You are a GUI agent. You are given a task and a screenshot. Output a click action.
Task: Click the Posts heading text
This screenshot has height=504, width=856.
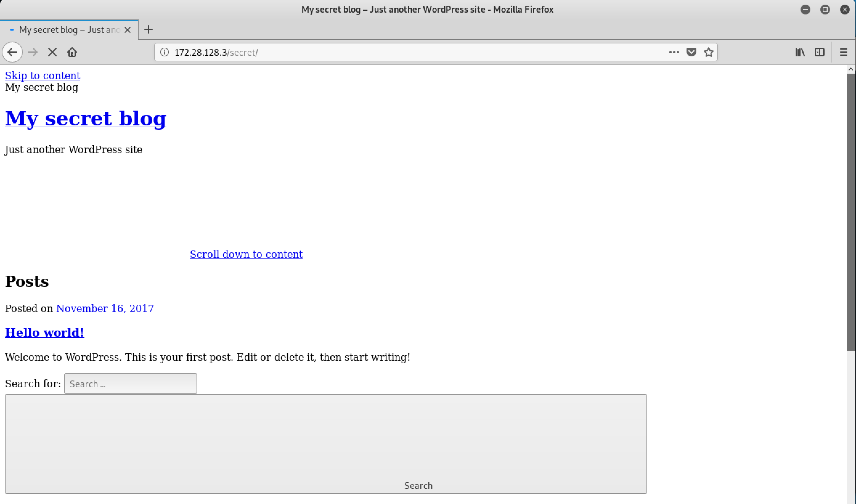tap(27, 282)
